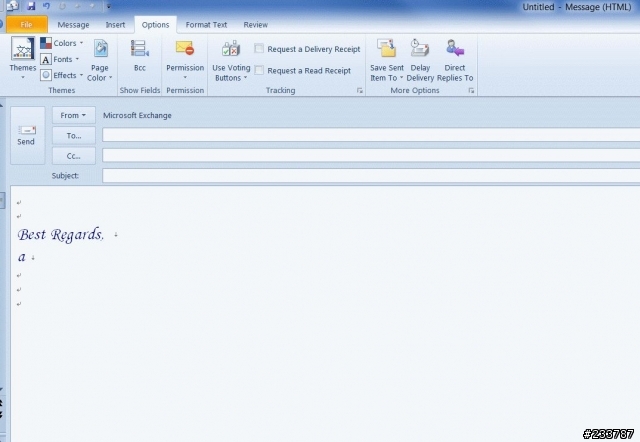
Task: Enable Request a Delivery Receipt
Action: point(259,49)
